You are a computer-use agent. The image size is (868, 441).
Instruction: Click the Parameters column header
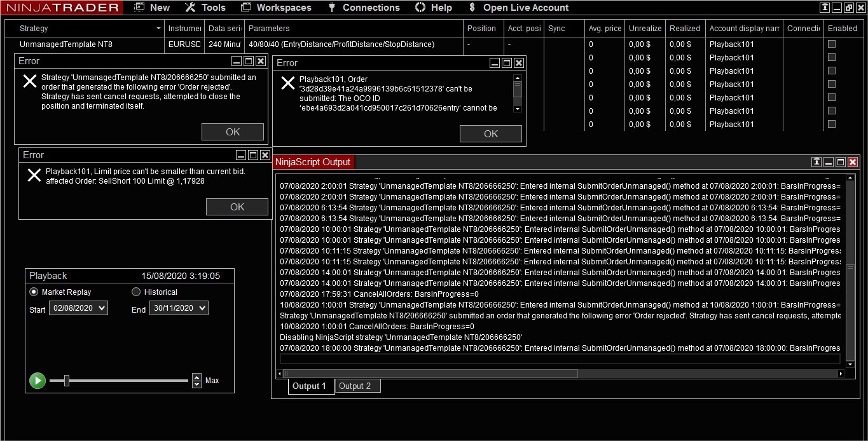coord(354,29)
